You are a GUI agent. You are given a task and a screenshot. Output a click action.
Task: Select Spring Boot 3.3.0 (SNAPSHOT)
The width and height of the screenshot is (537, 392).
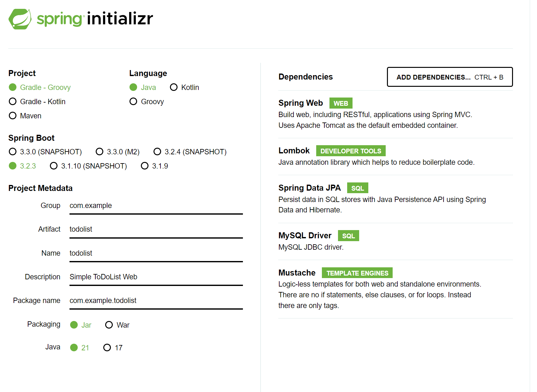click(13, 152)
